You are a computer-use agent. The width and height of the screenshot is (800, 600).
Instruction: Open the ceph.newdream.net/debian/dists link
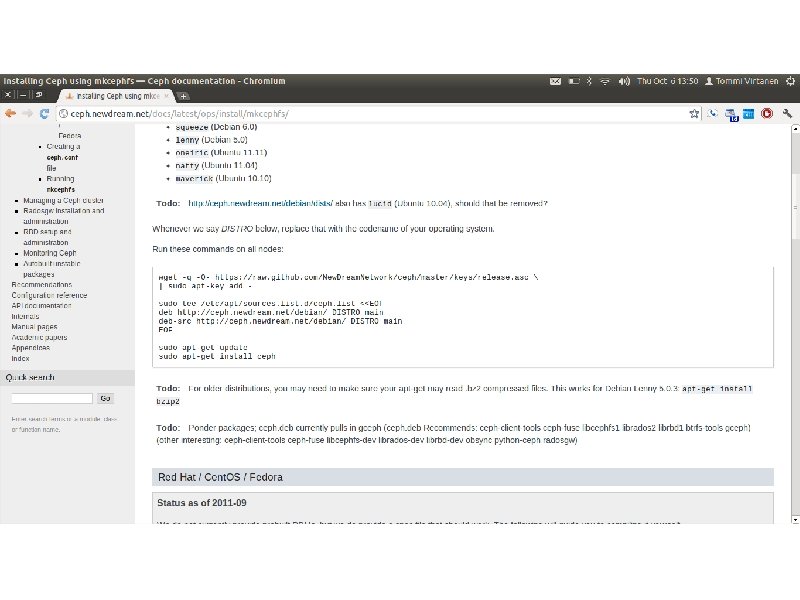[261, 203]
